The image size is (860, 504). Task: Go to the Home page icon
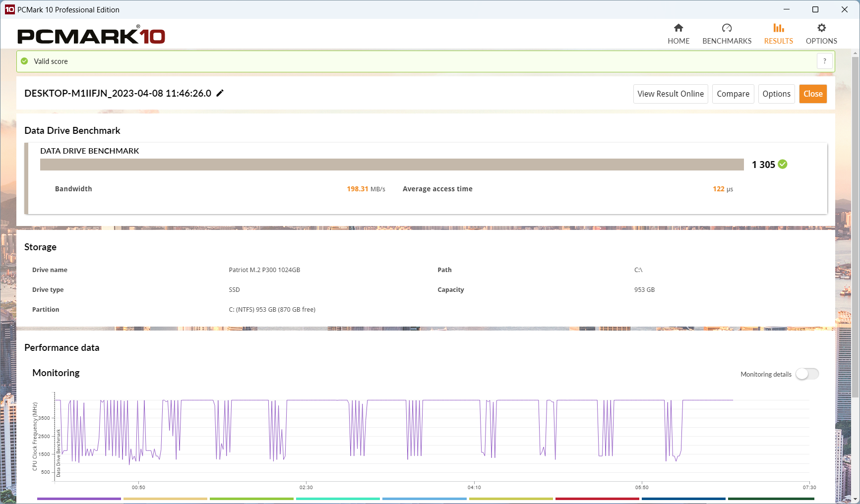click(x=678, y=28)
